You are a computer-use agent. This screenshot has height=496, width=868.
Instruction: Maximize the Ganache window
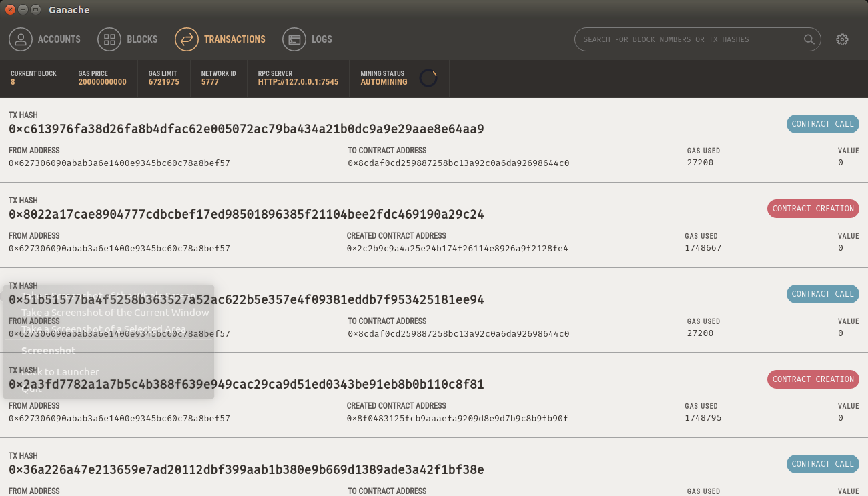tap(35, 9)
